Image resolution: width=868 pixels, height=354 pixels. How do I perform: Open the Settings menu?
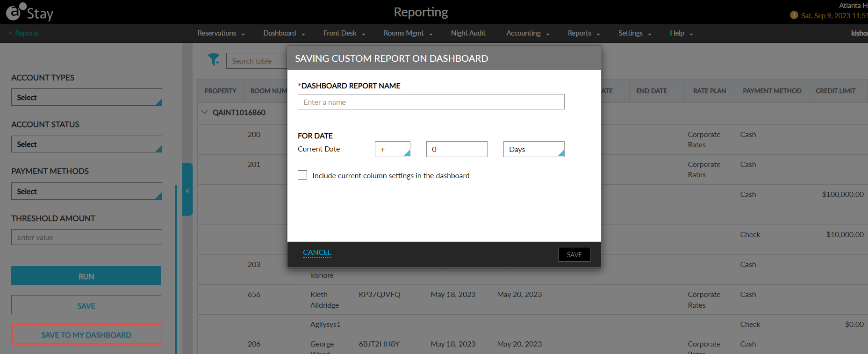click(635, 33)
